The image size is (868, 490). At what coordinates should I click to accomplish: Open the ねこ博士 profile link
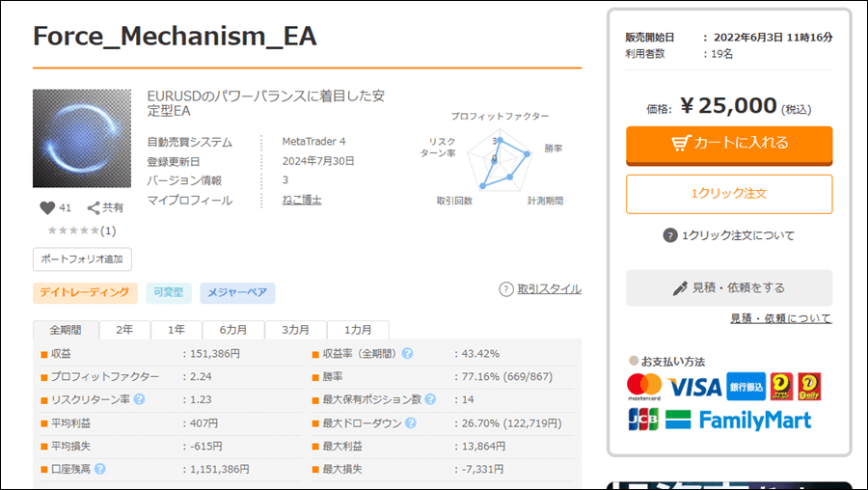pyautogui.click(x=301, y=201)
